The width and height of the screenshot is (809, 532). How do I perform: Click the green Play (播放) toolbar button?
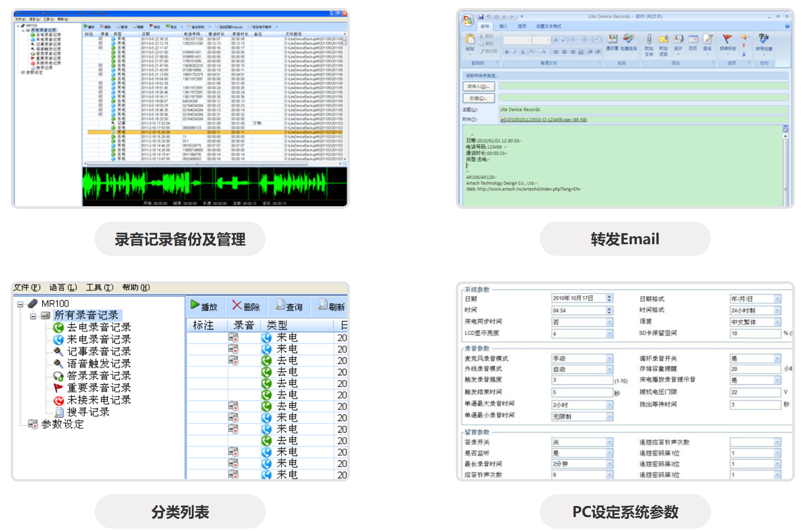click(x=204, y=306)
